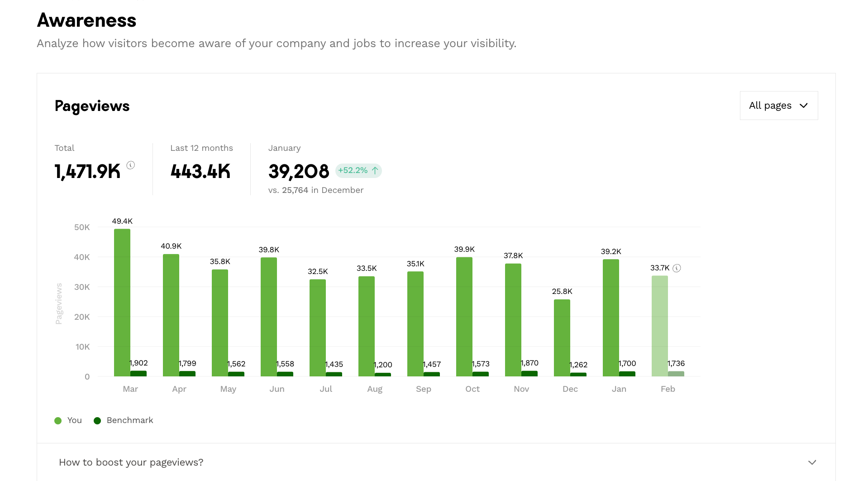Viewport: 868px width, 481px height.
Task: Toggle the Benchmark series in the legend
Action: [129, 420]
